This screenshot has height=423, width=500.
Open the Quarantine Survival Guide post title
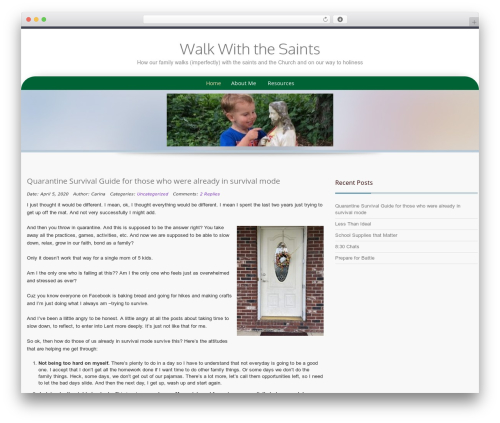(153, 181)
